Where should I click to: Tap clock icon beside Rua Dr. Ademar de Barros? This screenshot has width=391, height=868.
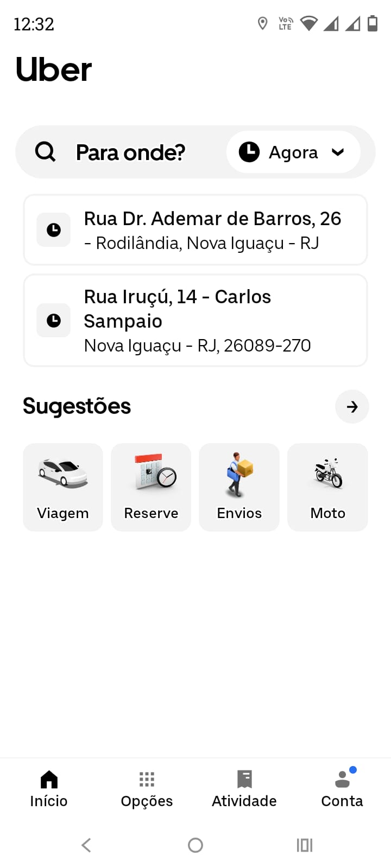tap(53, 230)
